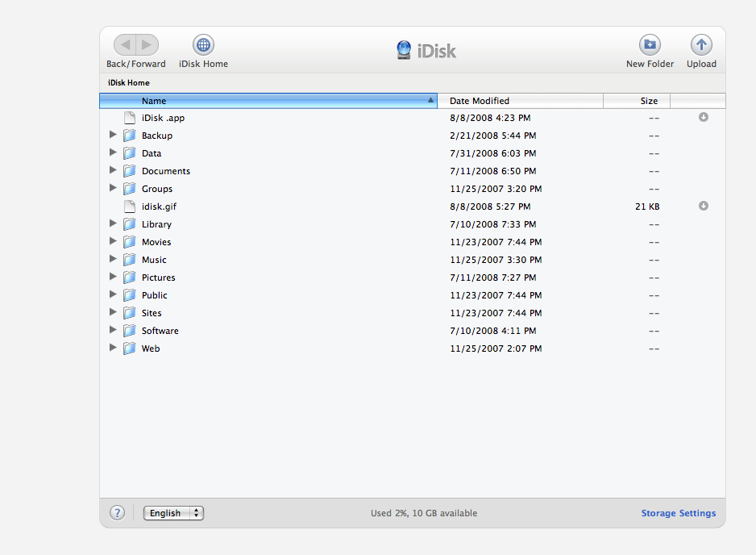Image resolution: width=756 pixels, height=555 pixels.
Task: Expand the Pictures folder disclosure triangle
Action: pyautogui.click(x=113, y=277)
